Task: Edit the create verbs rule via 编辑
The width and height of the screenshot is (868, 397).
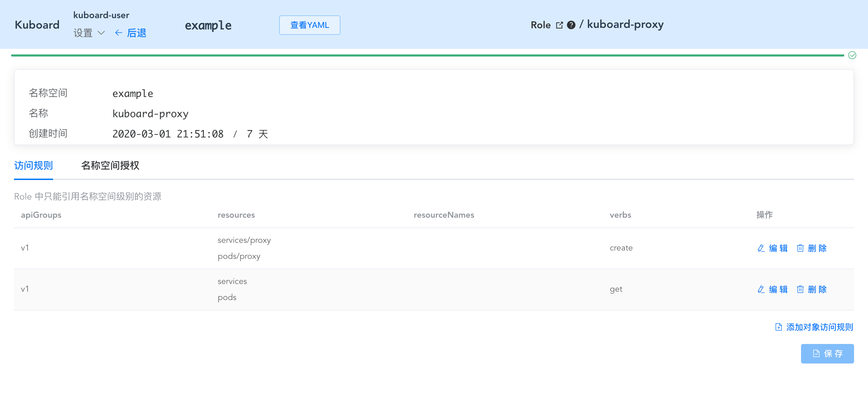Action: pyautogui.click(x=773, y=248)
